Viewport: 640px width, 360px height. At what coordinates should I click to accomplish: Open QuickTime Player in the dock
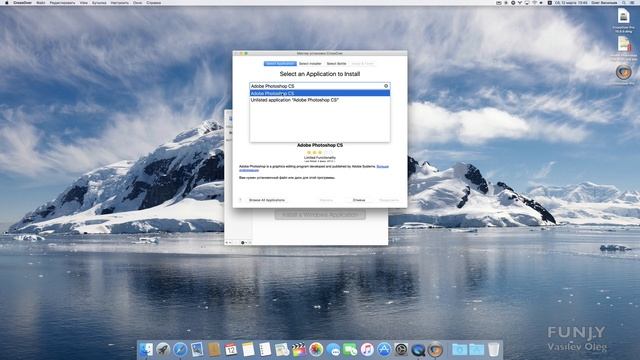coord(418,350)
